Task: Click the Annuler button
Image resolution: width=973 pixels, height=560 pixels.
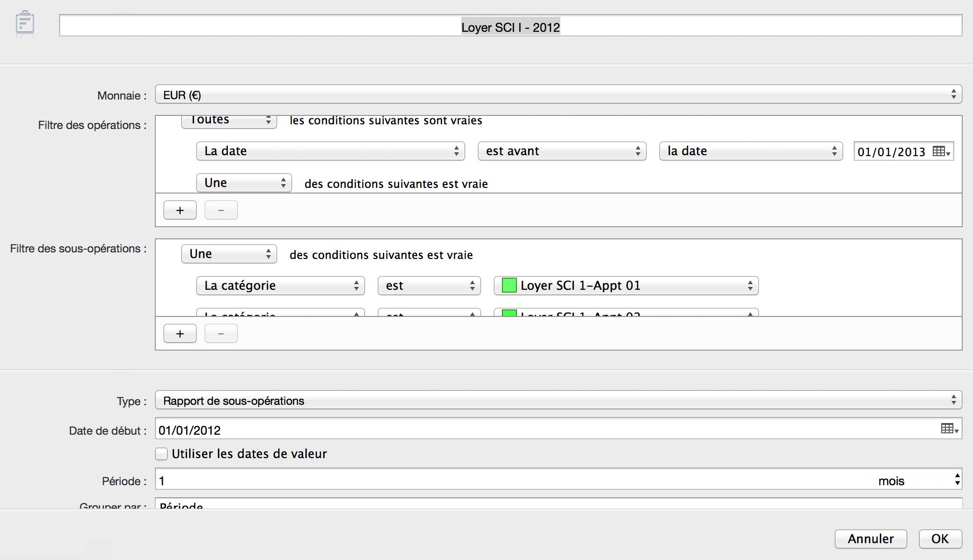Action: [x=871, y=539]
